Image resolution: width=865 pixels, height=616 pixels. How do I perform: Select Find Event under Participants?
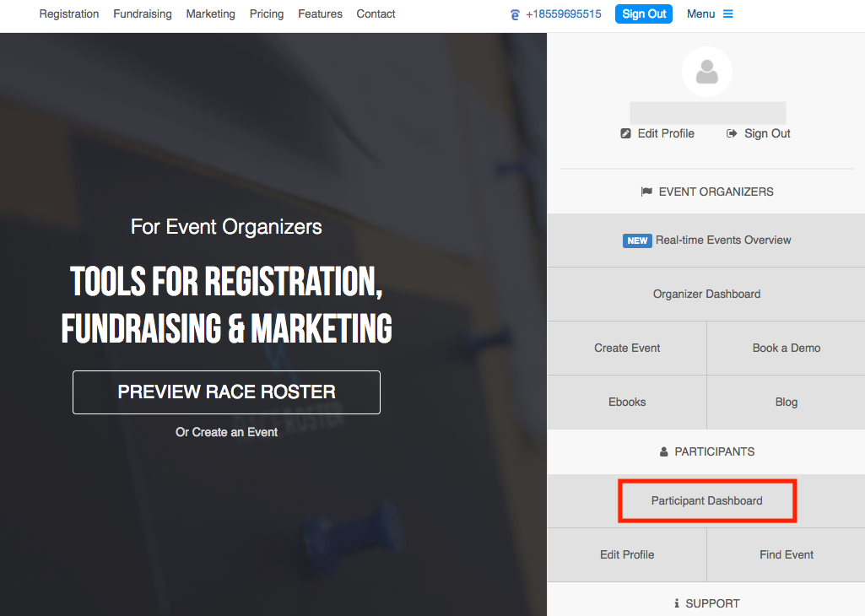point(786,555)
